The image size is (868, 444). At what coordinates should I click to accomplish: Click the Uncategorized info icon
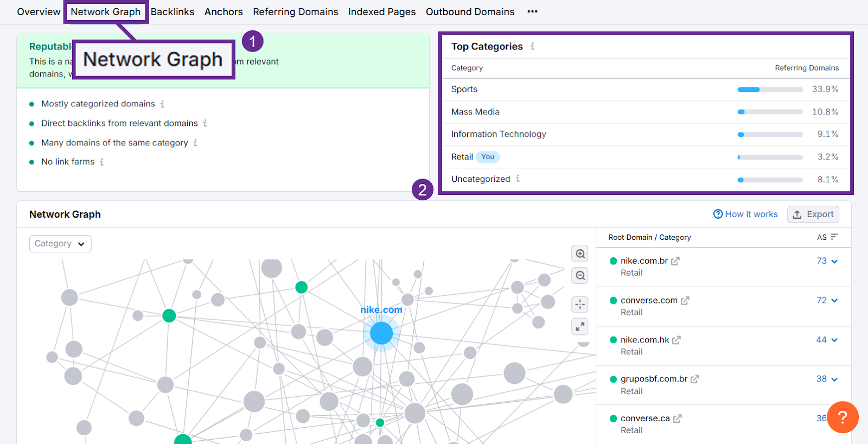click(518, 179)
